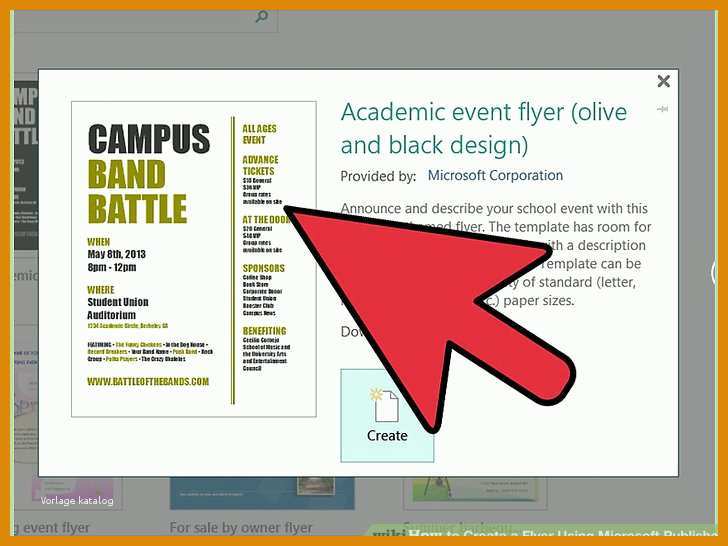
Task: Click the 'For sale by owner flyer' caption
Action: [x=241, y=528]
